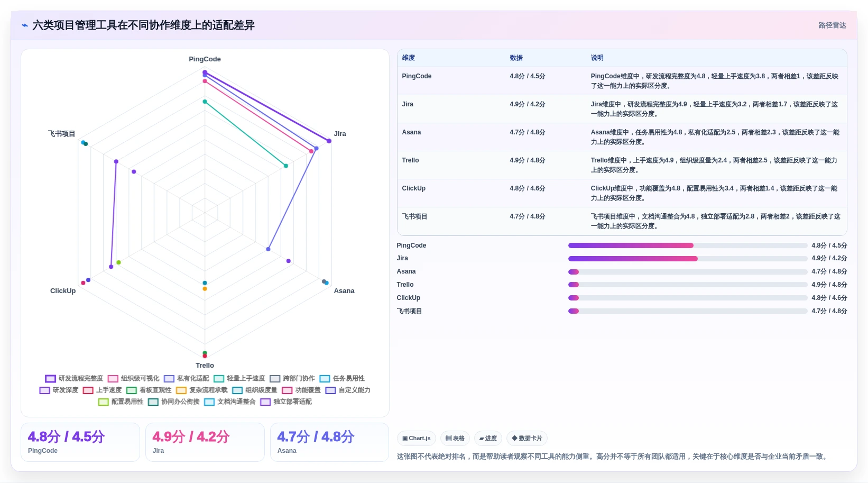Hide the 私有化适配 legend series
The image size is (868, 483).
[x=186, y=378]
